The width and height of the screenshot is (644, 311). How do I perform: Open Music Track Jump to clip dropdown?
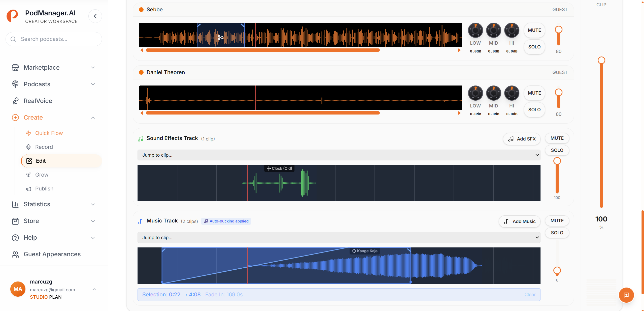pos(339,238)
